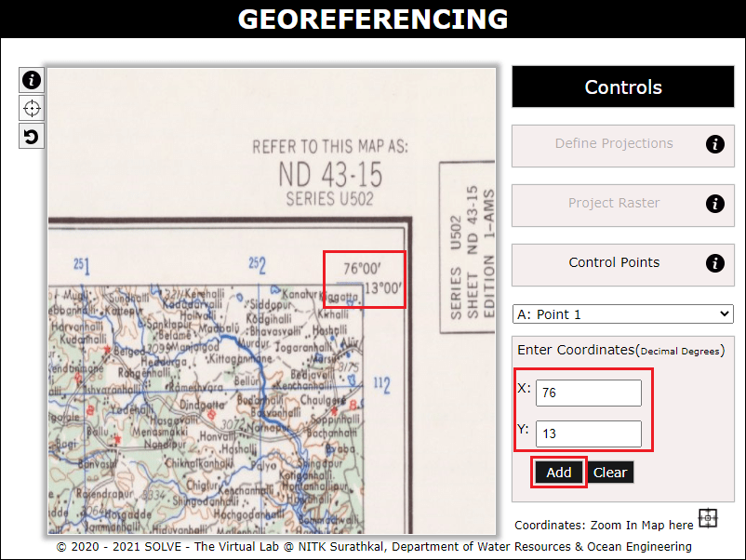Image resolution: width=746 pixels, height=560 pixels.
Task: Click the zoom-in-map crosshair icon
Action: (x=708, y=518)
